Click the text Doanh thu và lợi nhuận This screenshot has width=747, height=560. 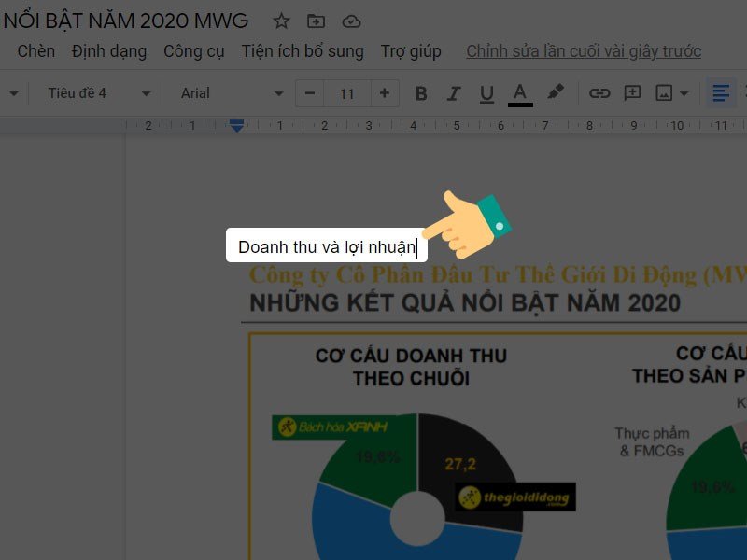tap(327, 247)
